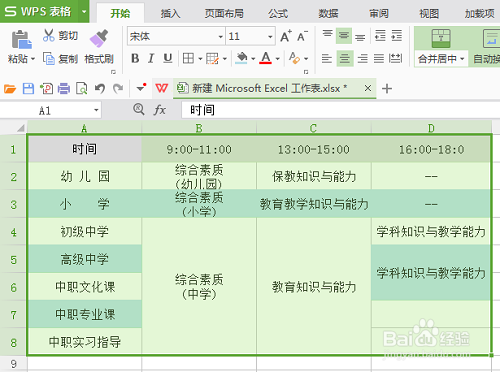Toggle underline formatting
The width and height of the screenshot is (500, 372).
coord(168,59)
